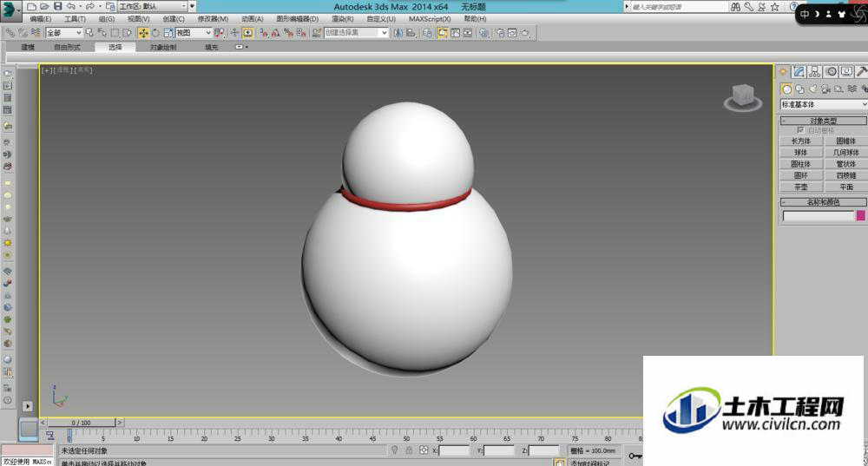Click the magenta object color swatch
The width and height of the screenshot is (868, 466).
(860, 216)
